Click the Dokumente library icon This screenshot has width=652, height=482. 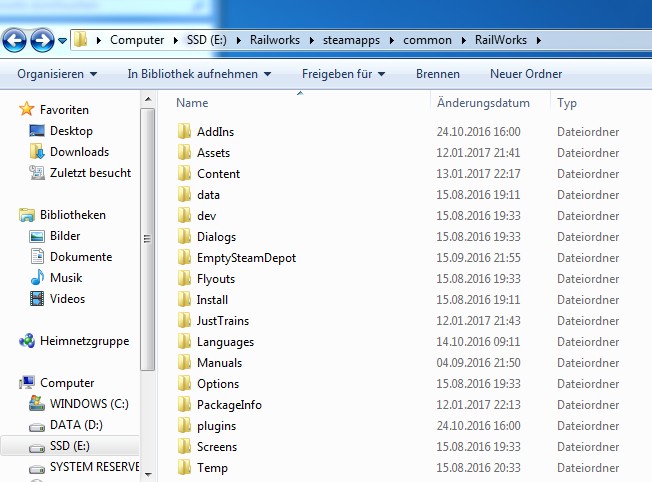click(x=37, y=256)
